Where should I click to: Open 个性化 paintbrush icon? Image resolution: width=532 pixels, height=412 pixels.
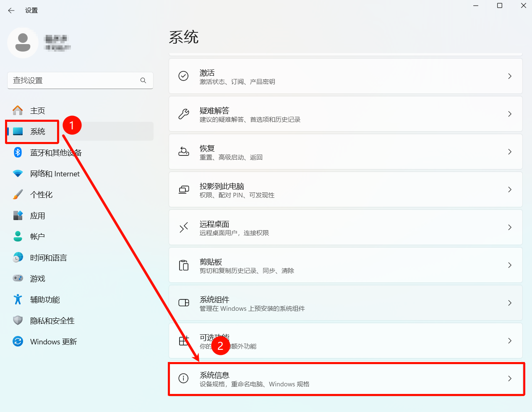coord(18,194)
